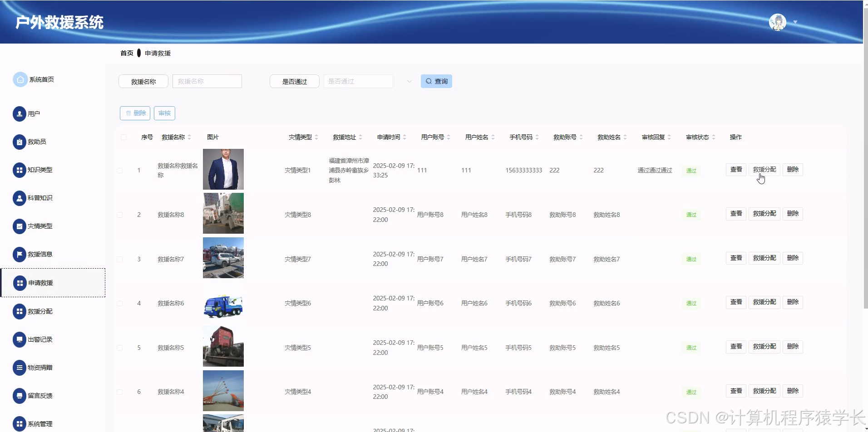The image size is (868, 432).
Task: Click the 救援信息 flag icon in sidebar
Action: point(20,255)
